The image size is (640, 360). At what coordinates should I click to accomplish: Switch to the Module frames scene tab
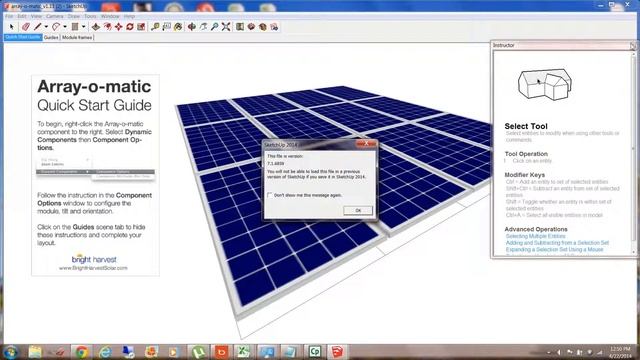pos(77,37)
